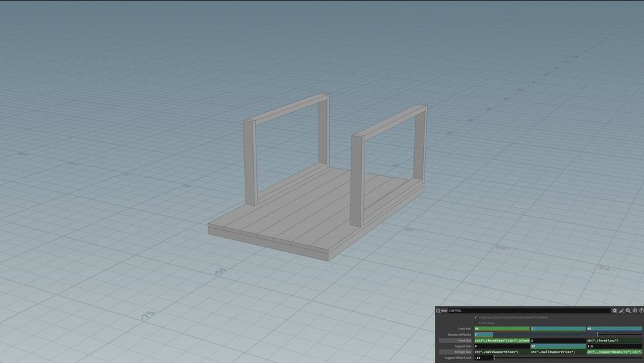The height and width of the screenshot is (363, 644).
Task: Click the CONTROL node name field
Action: point(529,311)
